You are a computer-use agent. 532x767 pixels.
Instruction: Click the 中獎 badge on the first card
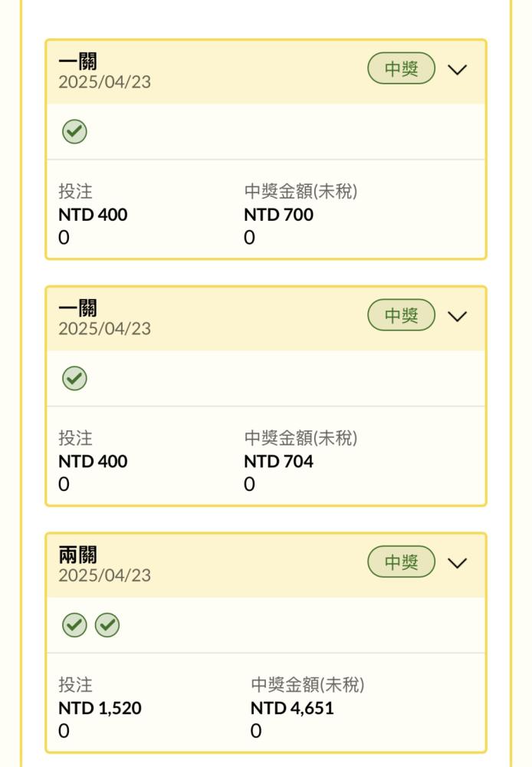pyautogui.click(x=401, y=68)
